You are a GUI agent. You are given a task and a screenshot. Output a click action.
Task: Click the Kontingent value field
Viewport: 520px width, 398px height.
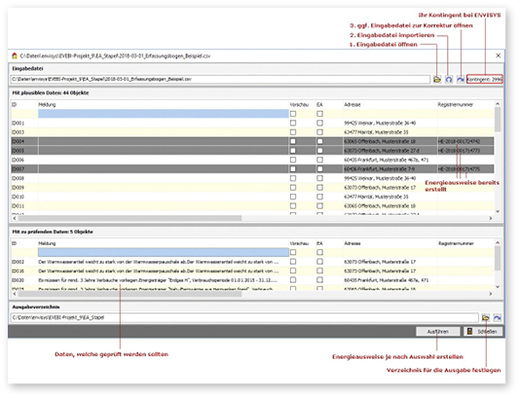click(484, 79)
